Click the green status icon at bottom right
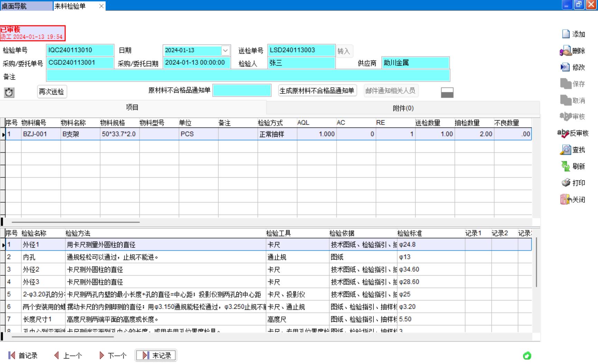The height and width of the screenshot is (364, 598). click(527, 355)
